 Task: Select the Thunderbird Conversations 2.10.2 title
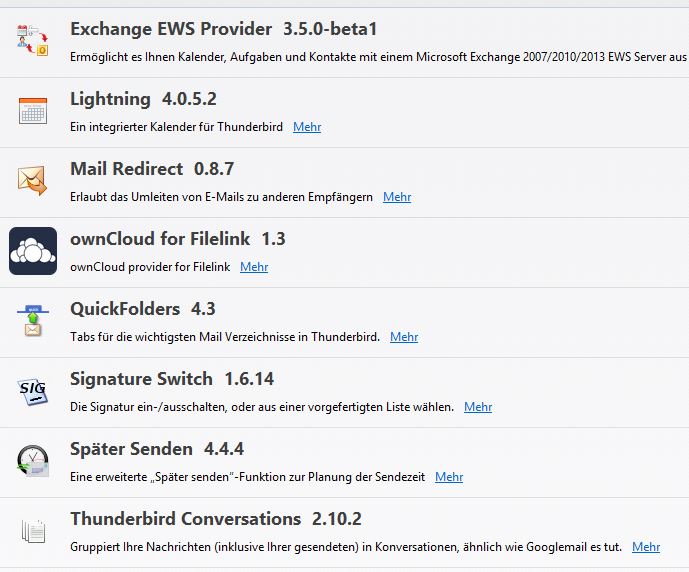tap(216, 519)
